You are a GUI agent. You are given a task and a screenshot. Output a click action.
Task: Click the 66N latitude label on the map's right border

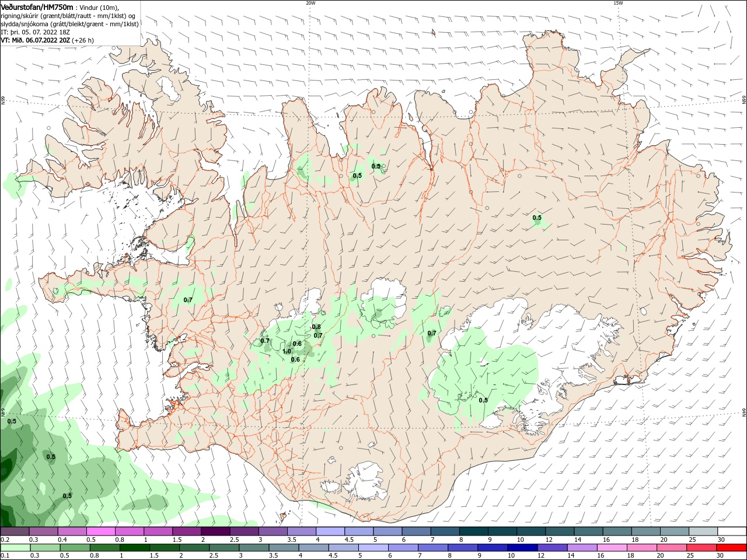click(744, 100)
